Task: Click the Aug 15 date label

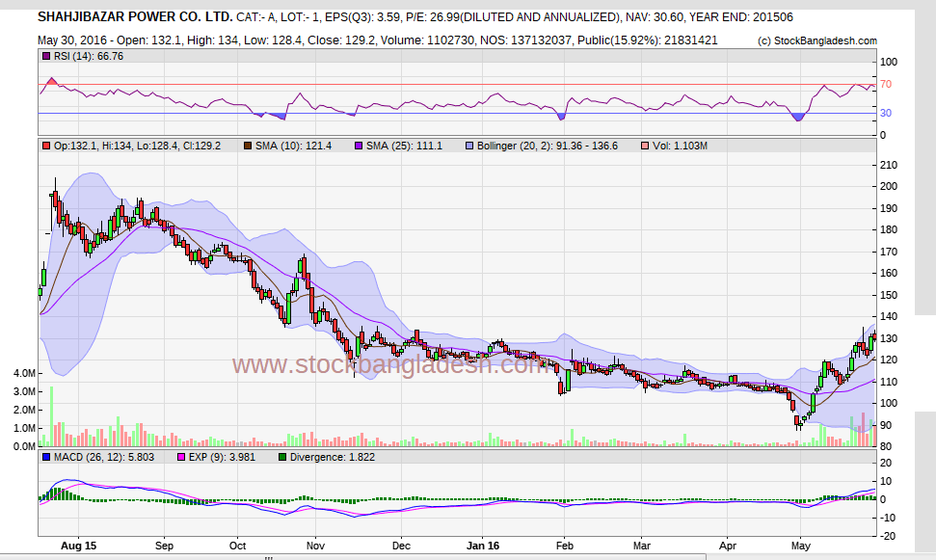Action: point(77,545)
